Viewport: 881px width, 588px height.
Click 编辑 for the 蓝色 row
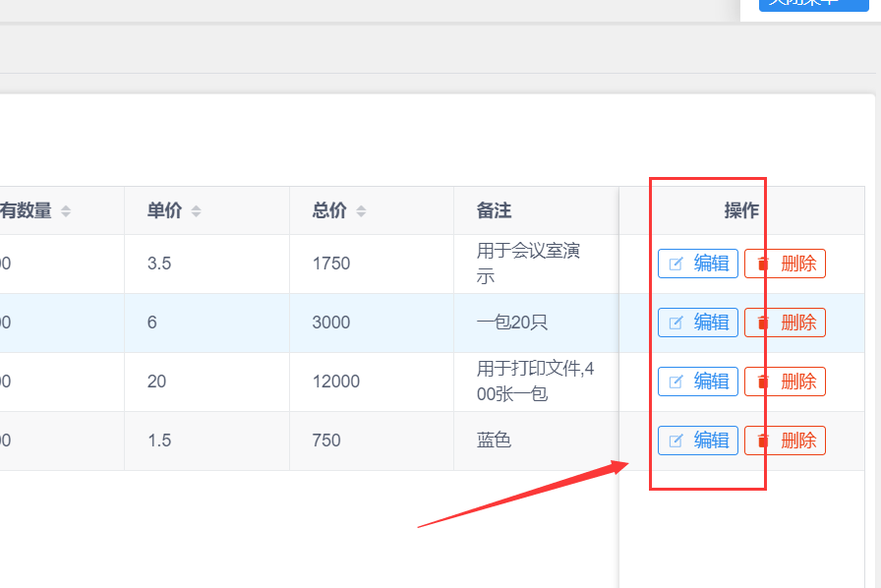(x=698, y=441)
